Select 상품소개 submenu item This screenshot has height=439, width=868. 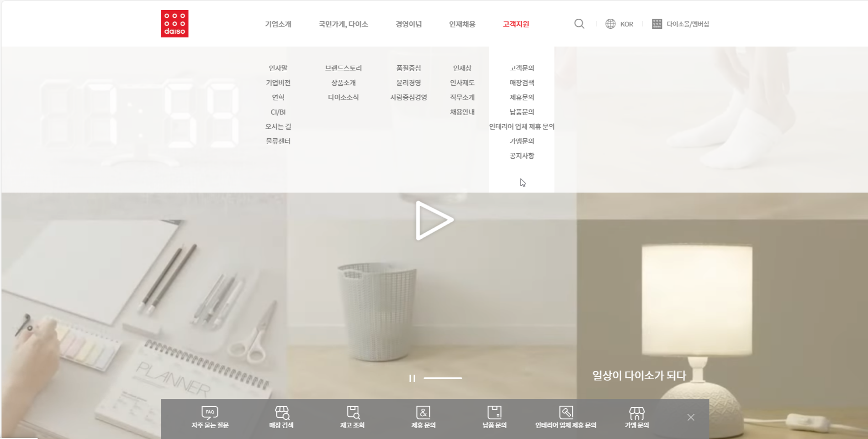click(x=344, y=83)
